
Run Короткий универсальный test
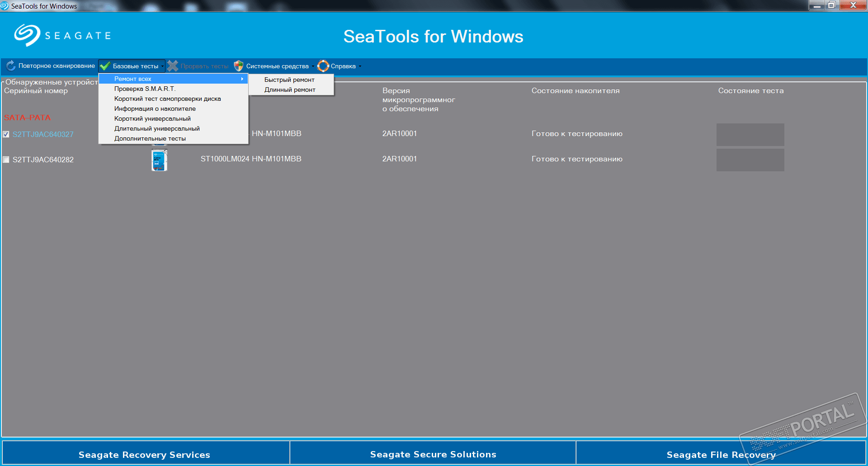[174, 118]
